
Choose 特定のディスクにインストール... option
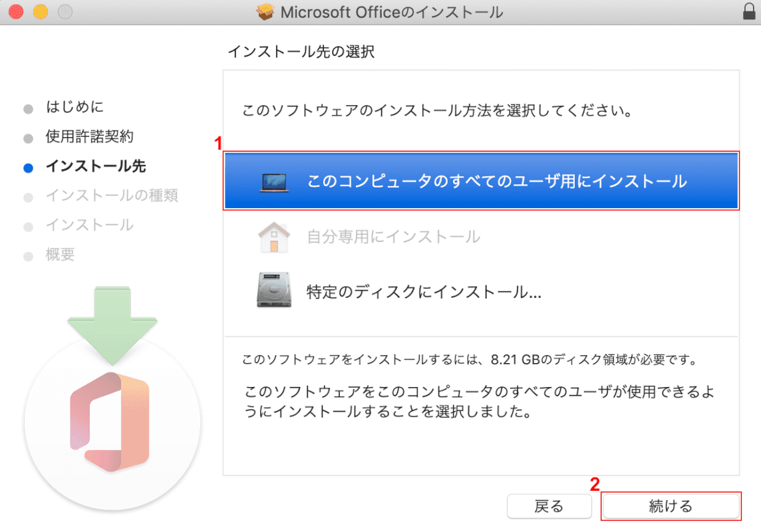482,291
